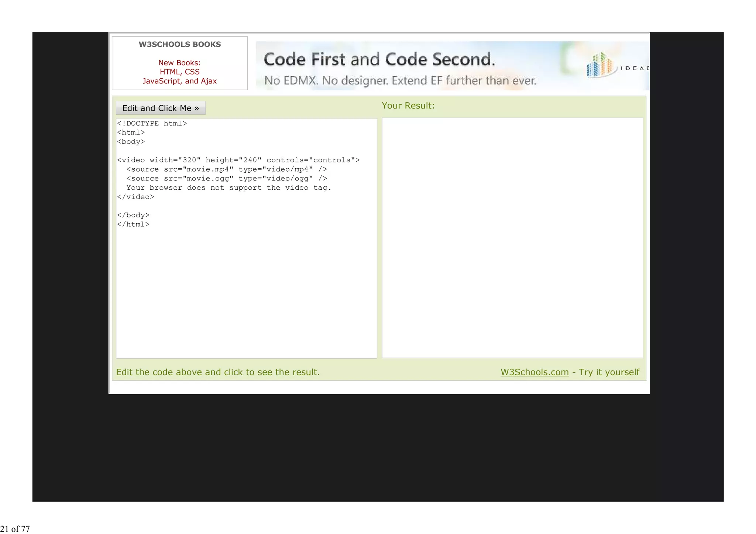Screen dimensions: 756x534
Task: Click the 'Your browser does not support' text
Action: point(228,187)
